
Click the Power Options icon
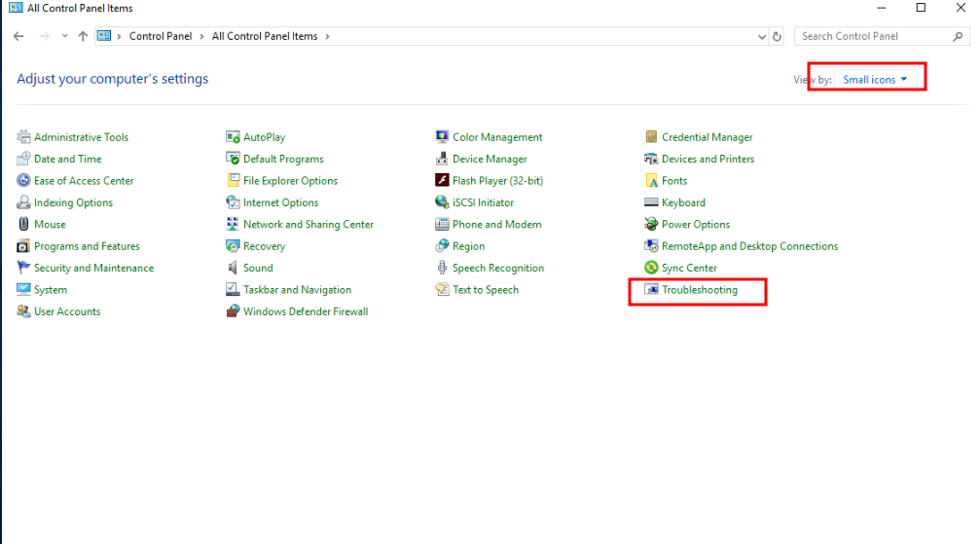[652, 225]
